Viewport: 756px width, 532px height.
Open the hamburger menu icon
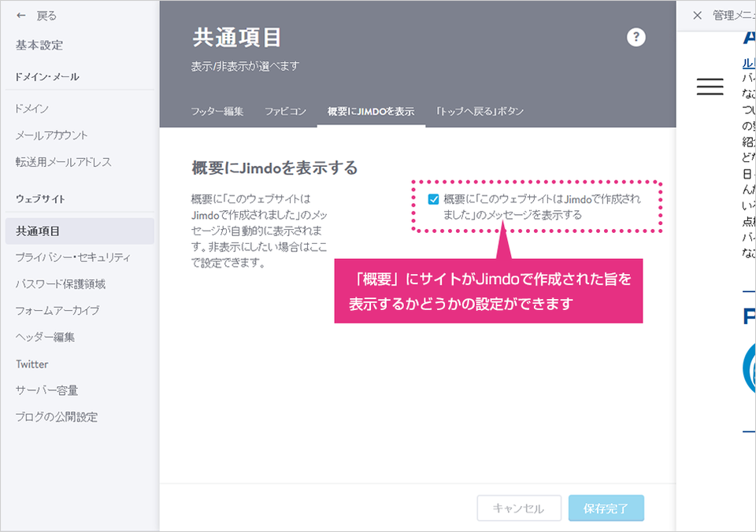710,87
